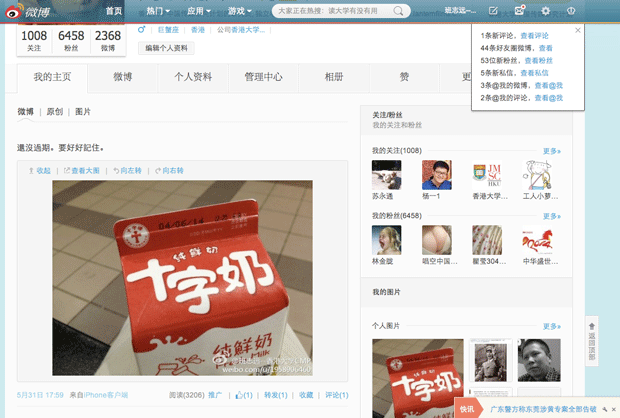Click the 广东警方 news ticker headline
The image size is (620, 418).
[543, 409]
